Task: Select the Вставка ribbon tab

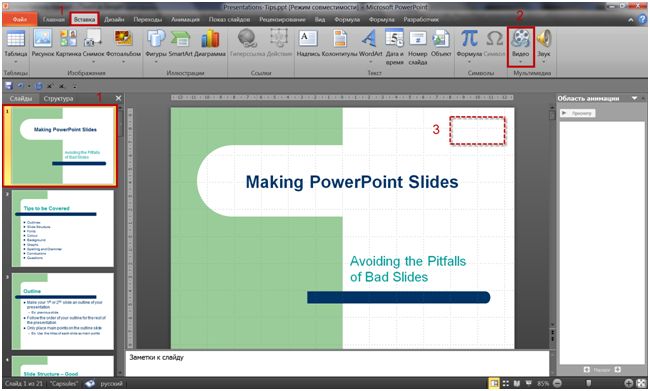Action: (85, 19)
